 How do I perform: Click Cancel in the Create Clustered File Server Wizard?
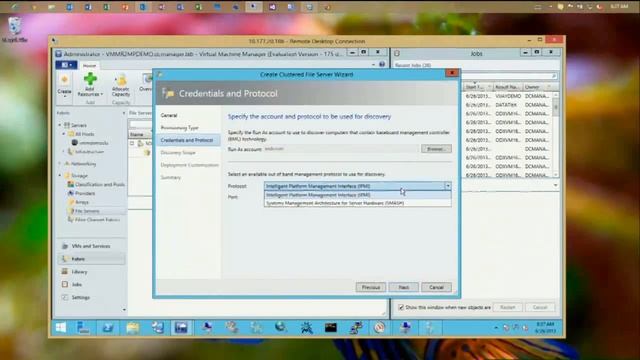coord(436,287)
